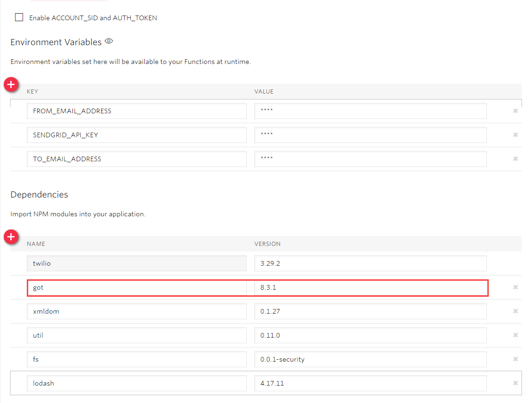Delete the got dependency
The height and width of the screenshot is (403, 532).
pos(515,287)
